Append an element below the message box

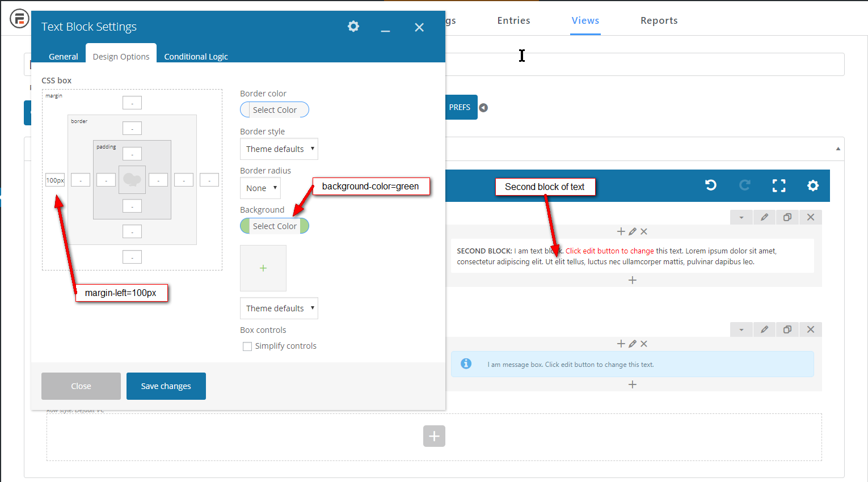(633, 384)
